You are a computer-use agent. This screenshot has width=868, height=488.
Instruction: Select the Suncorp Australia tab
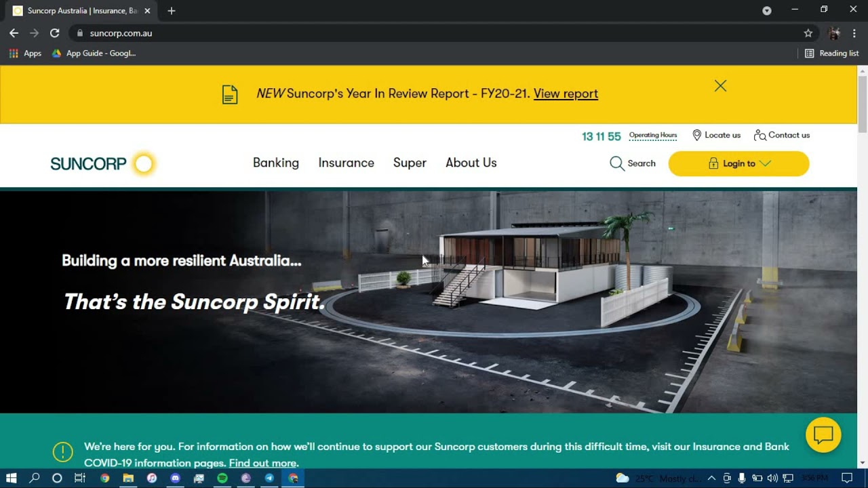coord(82,11)
